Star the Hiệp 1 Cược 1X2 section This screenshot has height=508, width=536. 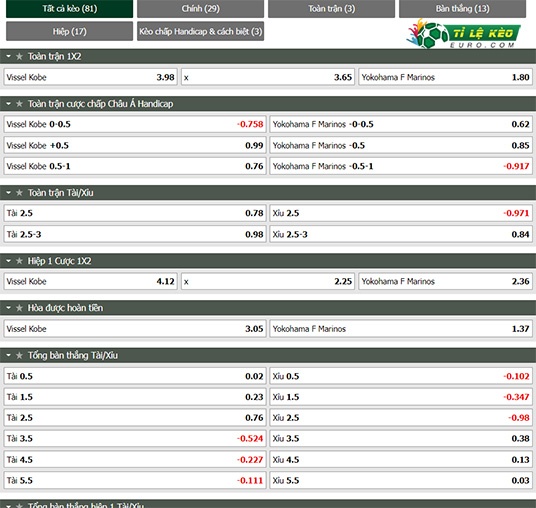(19, 261)
